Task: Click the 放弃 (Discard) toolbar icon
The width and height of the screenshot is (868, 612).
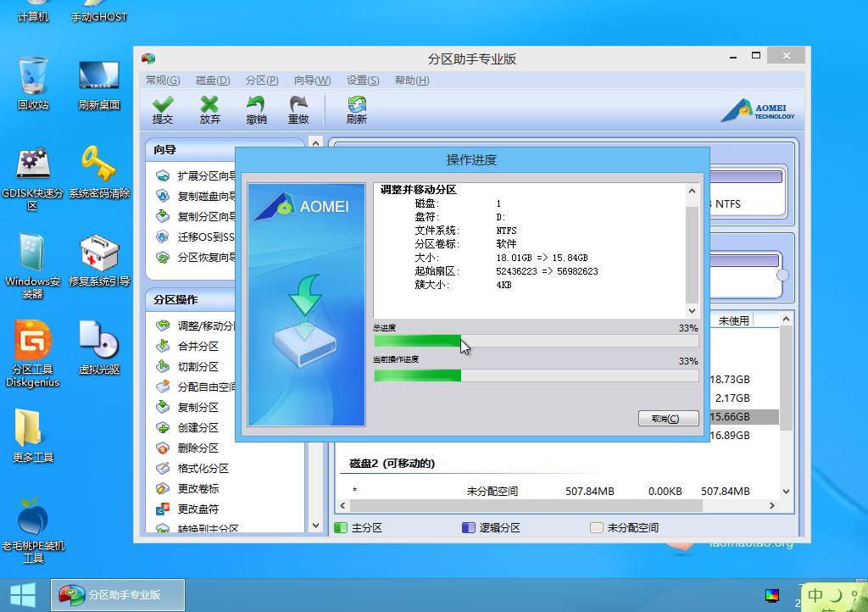Action: [x=209, y=109]
